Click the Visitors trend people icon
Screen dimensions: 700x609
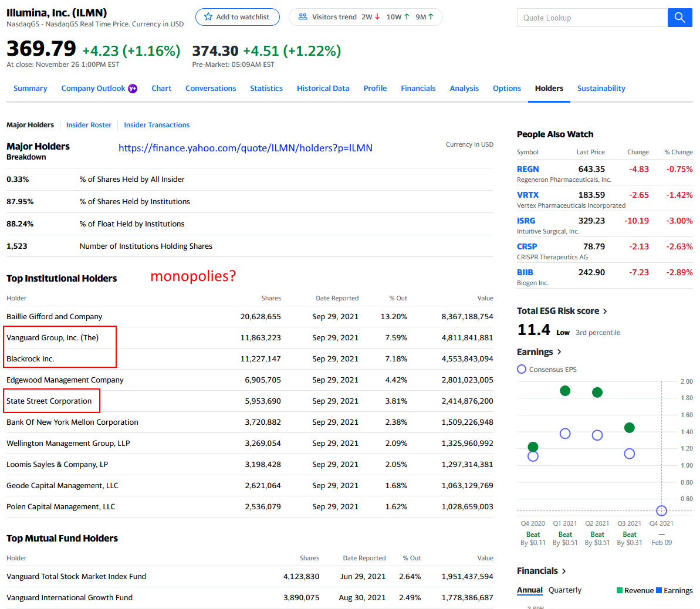(303, 17)
